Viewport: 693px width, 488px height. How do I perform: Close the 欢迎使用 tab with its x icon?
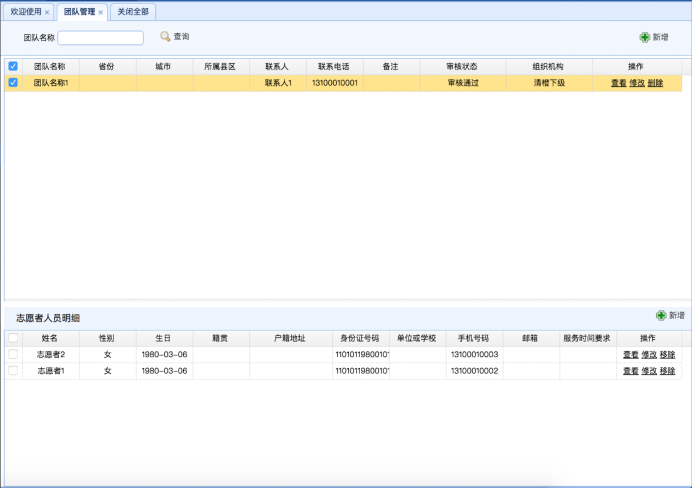pos(47,12)
